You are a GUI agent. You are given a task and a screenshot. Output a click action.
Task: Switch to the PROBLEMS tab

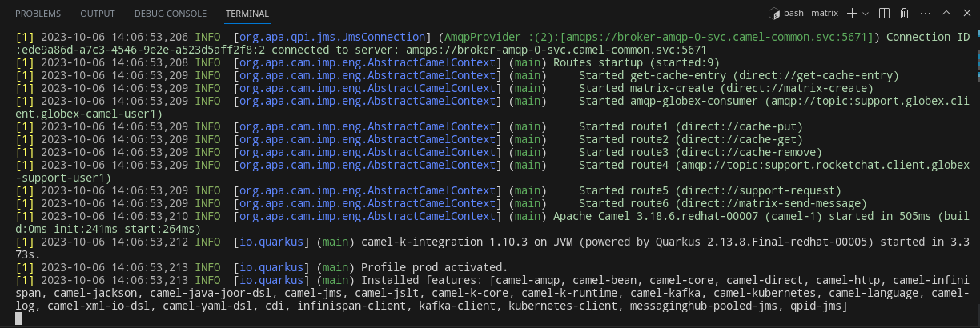(38, 14)
